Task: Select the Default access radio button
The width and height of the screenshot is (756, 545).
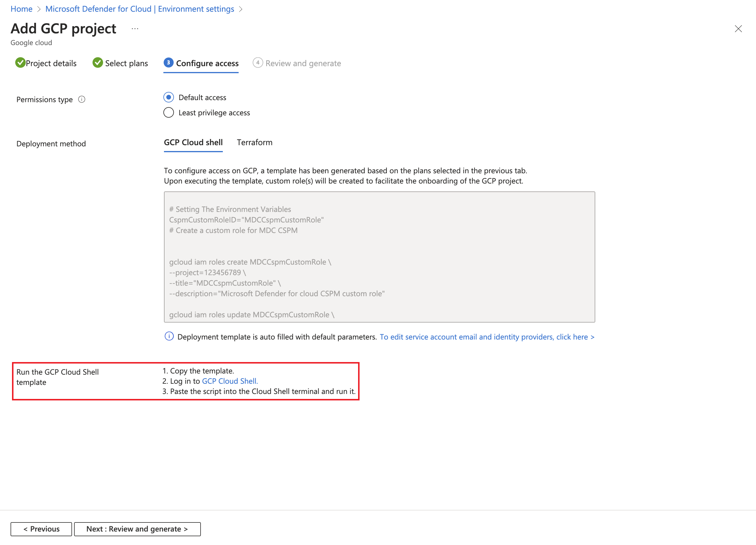Action: [169, 97]
